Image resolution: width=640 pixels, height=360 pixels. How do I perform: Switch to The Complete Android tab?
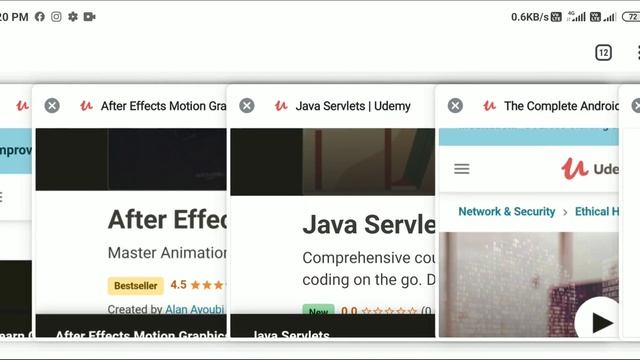click(561, 106)
